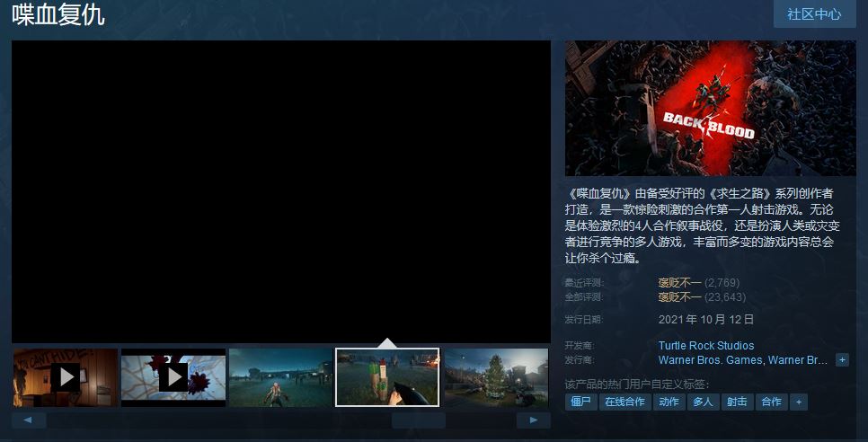
Task: Expand the publisher list plus button
Action: coord(842,360)
